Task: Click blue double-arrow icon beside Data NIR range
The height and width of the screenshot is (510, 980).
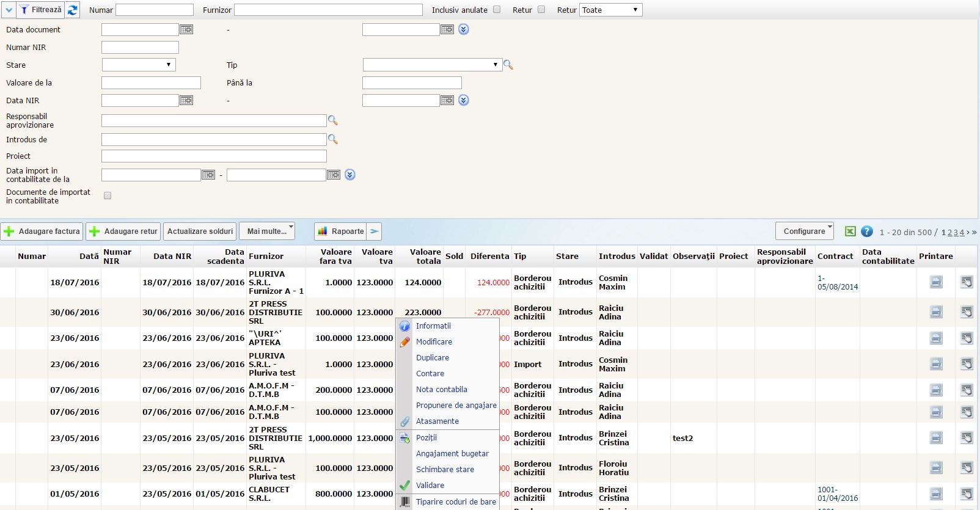Action: coord(464,100)
